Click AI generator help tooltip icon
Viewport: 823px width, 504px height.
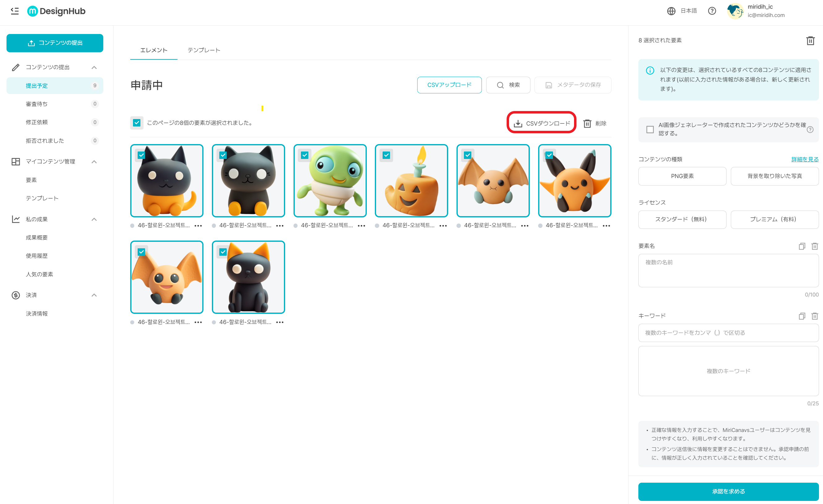pyautogui.click(x=810, y=130)
